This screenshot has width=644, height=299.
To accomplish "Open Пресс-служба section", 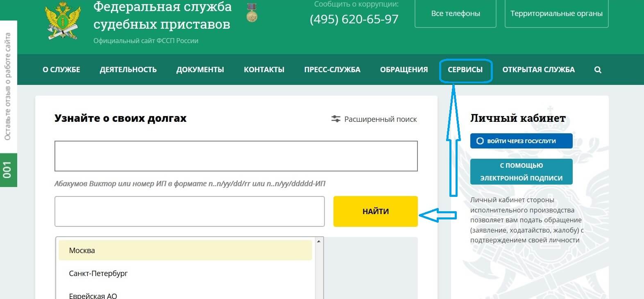I will tap(332, 70).
